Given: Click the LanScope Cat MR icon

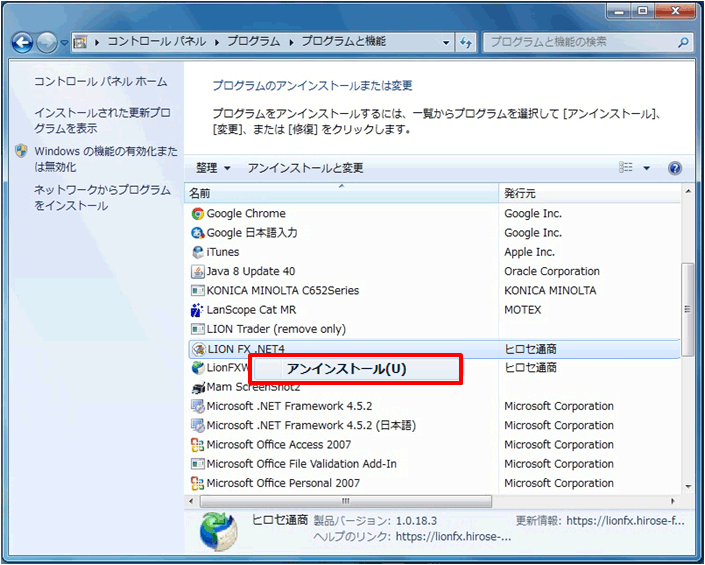Looking at the screenshot, I should [197, 310].
